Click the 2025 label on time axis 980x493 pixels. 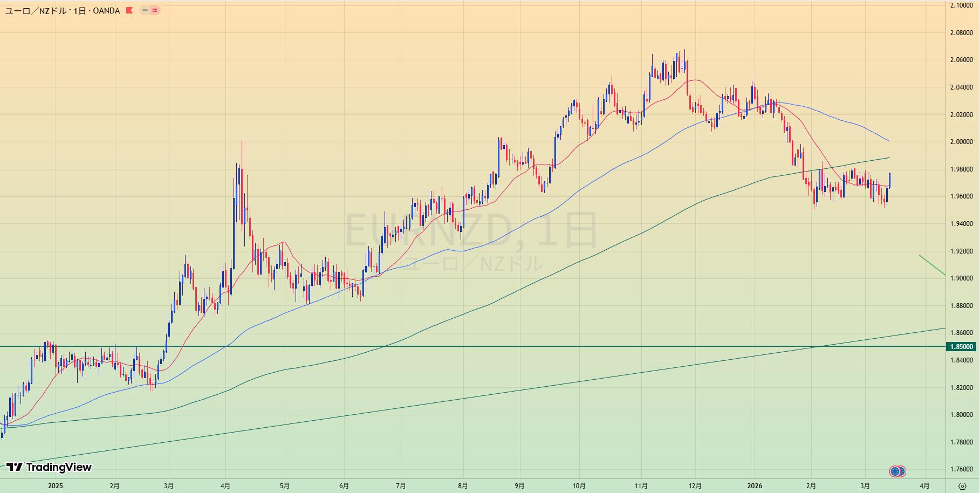[x=55, y=486]
